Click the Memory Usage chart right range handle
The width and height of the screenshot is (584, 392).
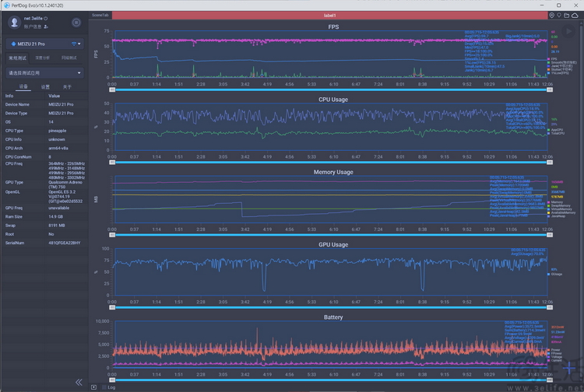point(550,235)
